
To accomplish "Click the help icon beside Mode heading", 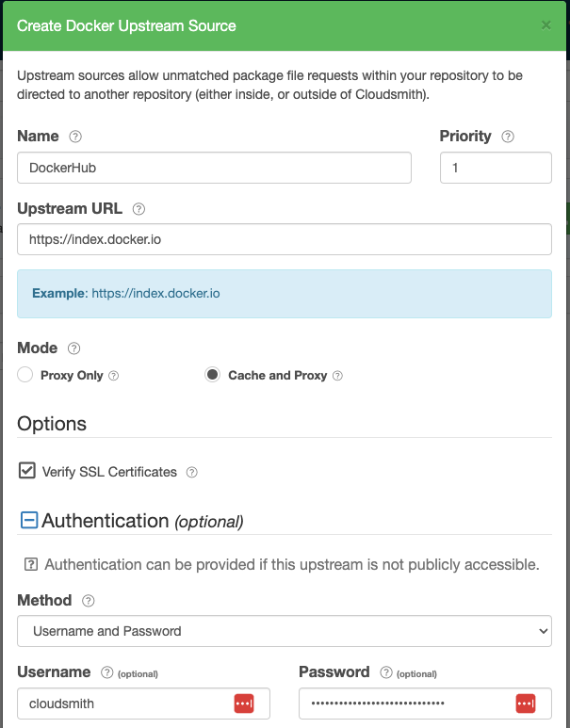I will click(73, 348).
